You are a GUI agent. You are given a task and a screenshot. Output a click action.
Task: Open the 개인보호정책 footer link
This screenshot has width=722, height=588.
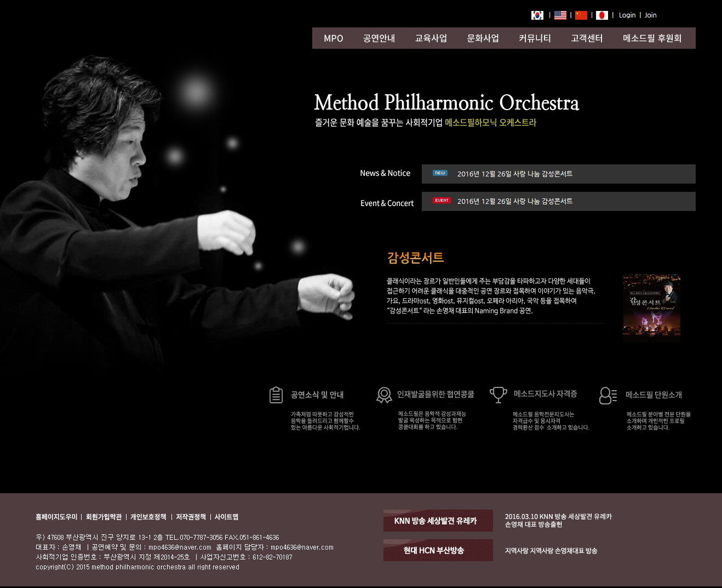pos(148,517)
